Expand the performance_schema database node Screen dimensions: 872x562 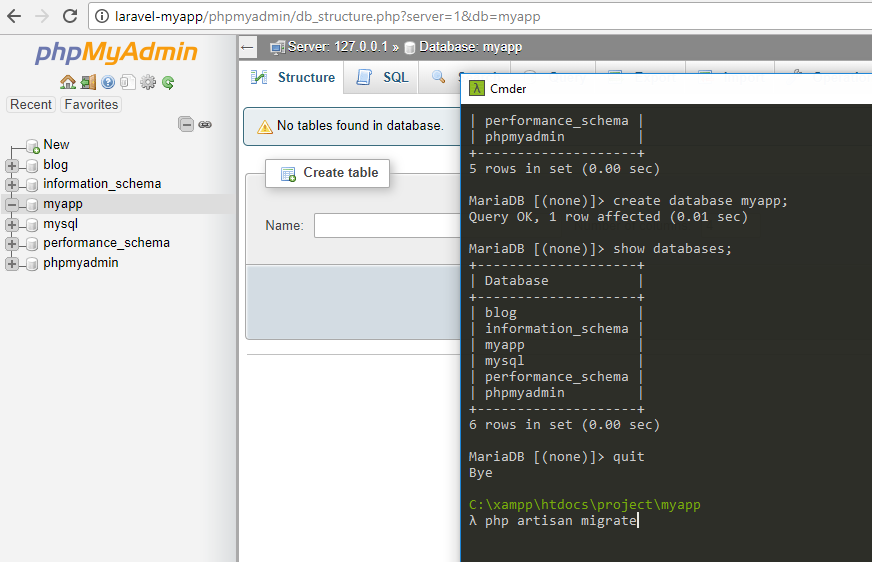(x=12, y=243)
